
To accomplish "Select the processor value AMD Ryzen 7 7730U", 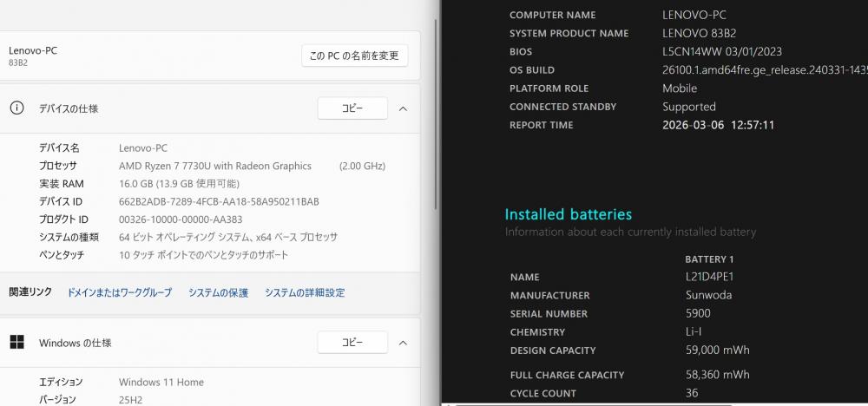I will coord(214,166).
